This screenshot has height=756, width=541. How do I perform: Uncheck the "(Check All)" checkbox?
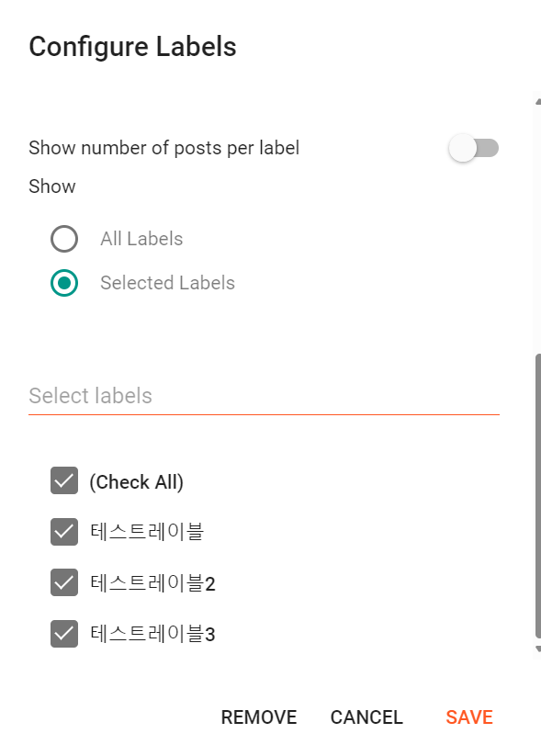[63, 481]
